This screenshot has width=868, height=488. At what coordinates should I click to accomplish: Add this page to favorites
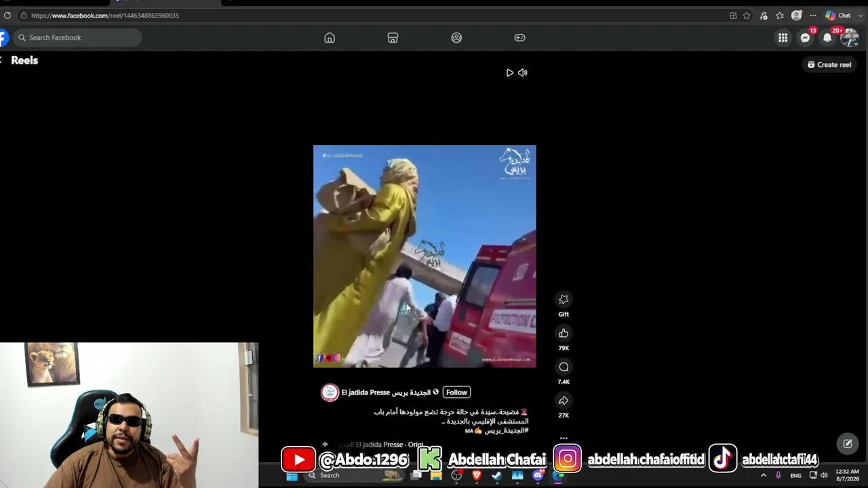pyautogui.click(x=747, y=16)
